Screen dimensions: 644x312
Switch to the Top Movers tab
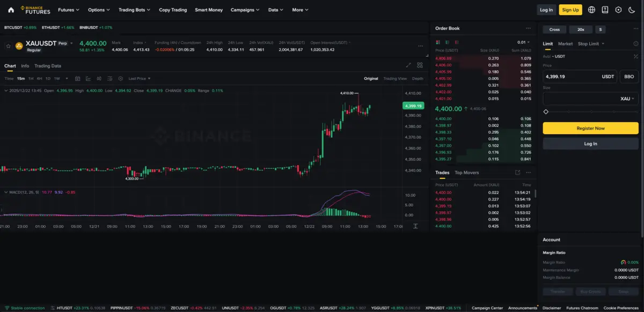(467, 173)
